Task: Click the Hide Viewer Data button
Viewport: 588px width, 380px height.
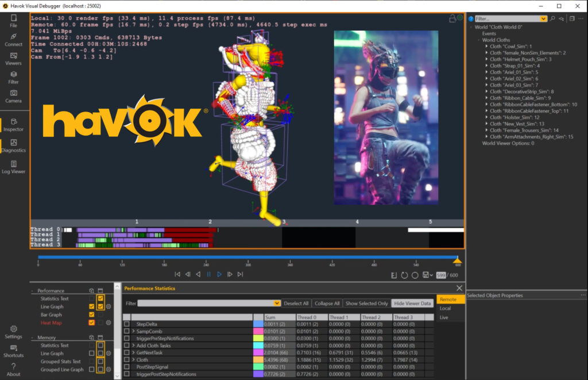Action: [x=412, y=304]
